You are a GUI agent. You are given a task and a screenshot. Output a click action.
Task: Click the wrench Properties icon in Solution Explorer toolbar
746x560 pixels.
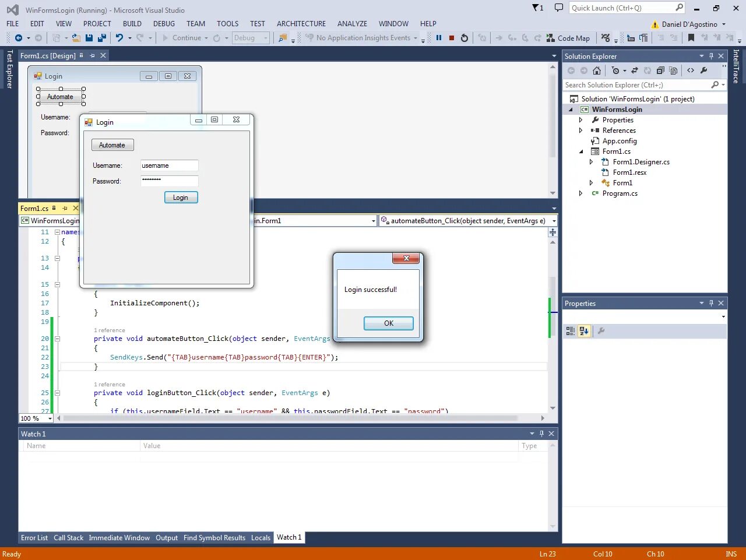click(x=704, y=71)
